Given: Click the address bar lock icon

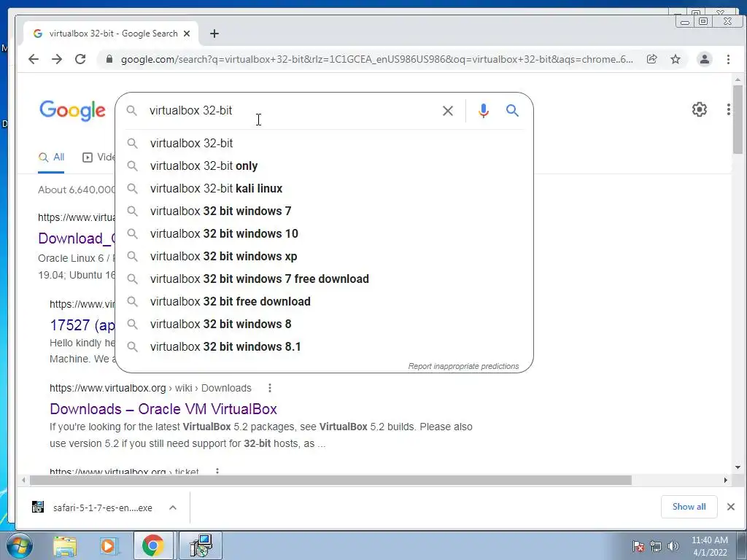Looking at the screenshot, I should click(x=109, y=59).
